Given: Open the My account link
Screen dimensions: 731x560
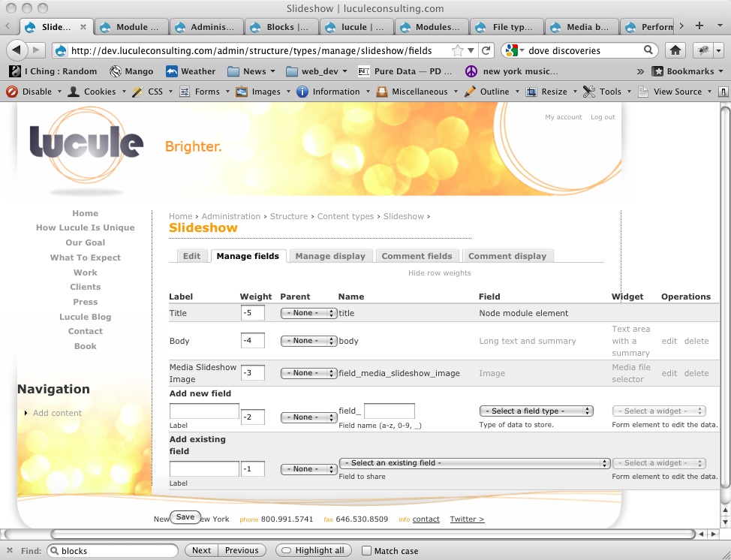Looking at the screenshot, I should click(563, 118).
